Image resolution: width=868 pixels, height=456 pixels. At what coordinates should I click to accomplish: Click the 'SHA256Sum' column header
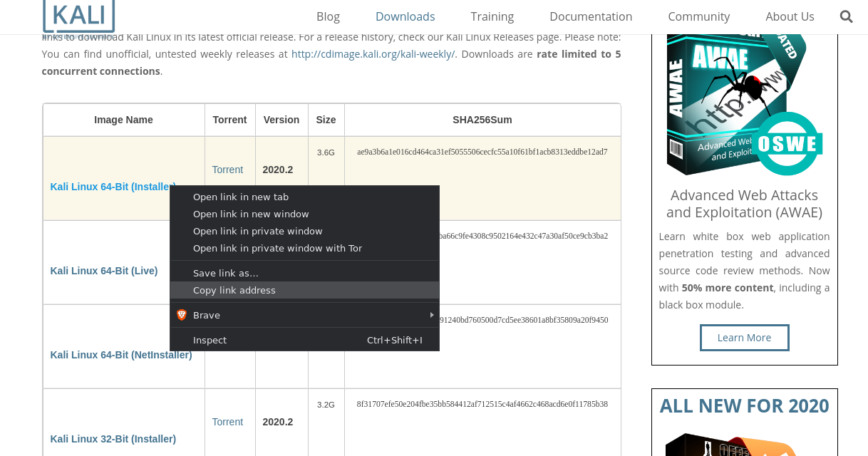482,120
